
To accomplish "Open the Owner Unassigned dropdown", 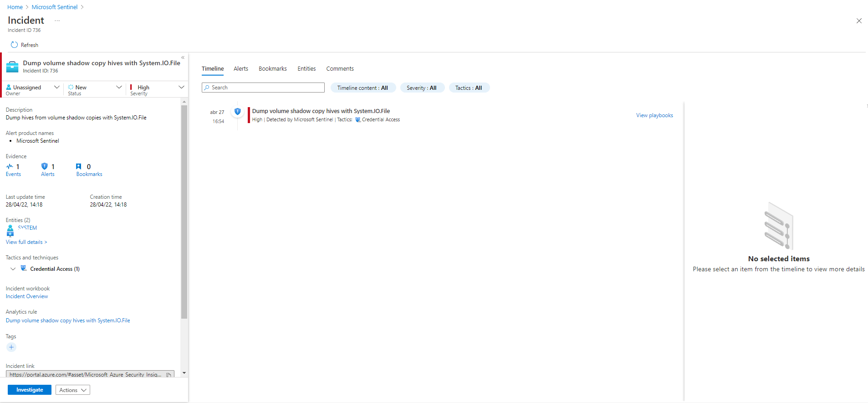I will point(33,88).
